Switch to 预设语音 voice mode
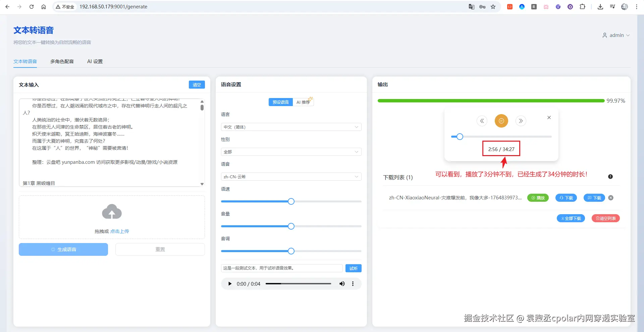Image resolution: width=644 pixels, height=332 pixels. [280, 102]
